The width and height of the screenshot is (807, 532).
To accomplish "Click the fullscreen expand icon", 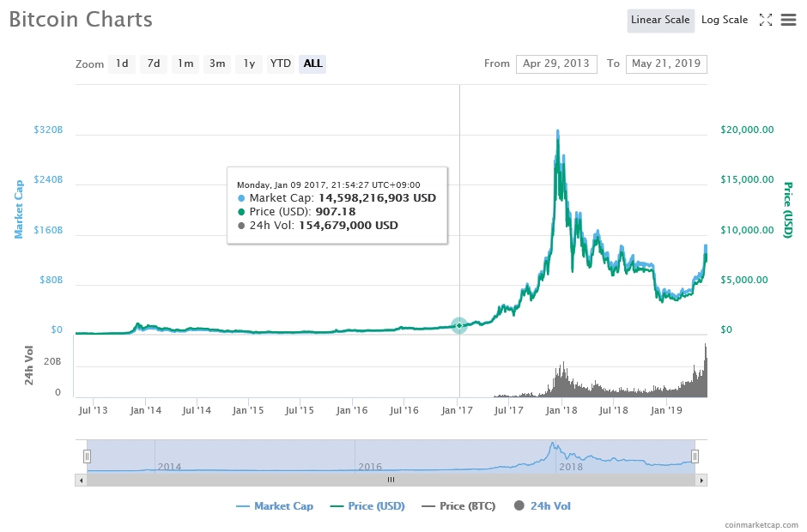I will [766, 20].
